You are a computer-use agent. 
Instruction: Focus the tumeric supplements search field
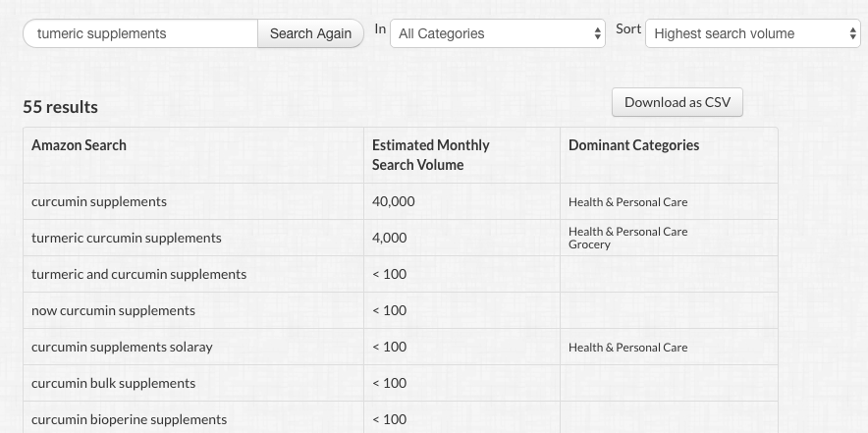click(140, 33)
